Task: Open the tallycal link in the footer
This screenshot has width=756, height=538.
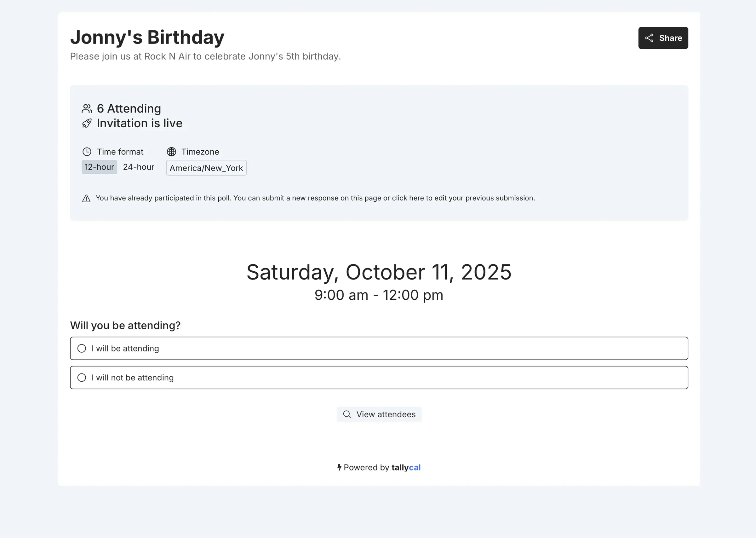Action: (406, 467)
